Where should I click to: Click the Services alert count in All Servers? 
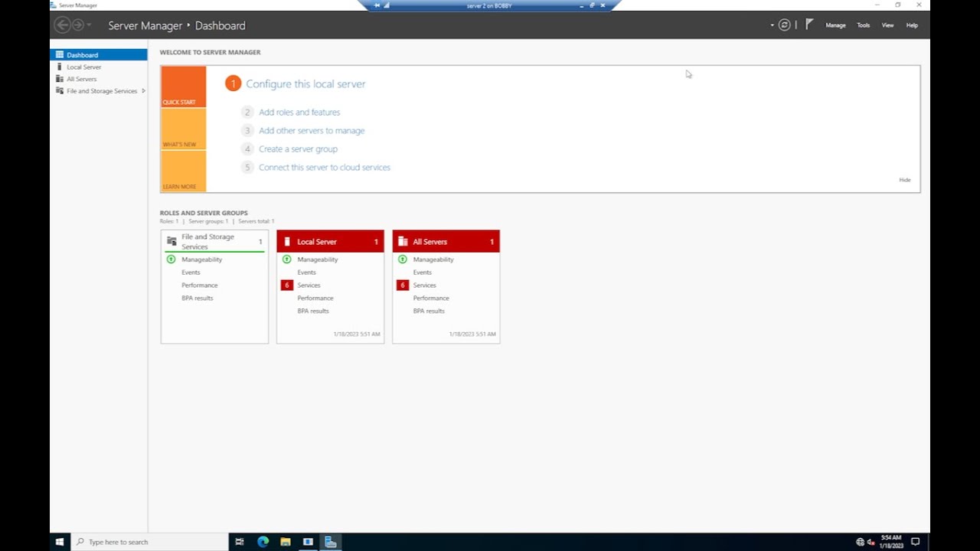pyautogui.click(x=403, y=285)
